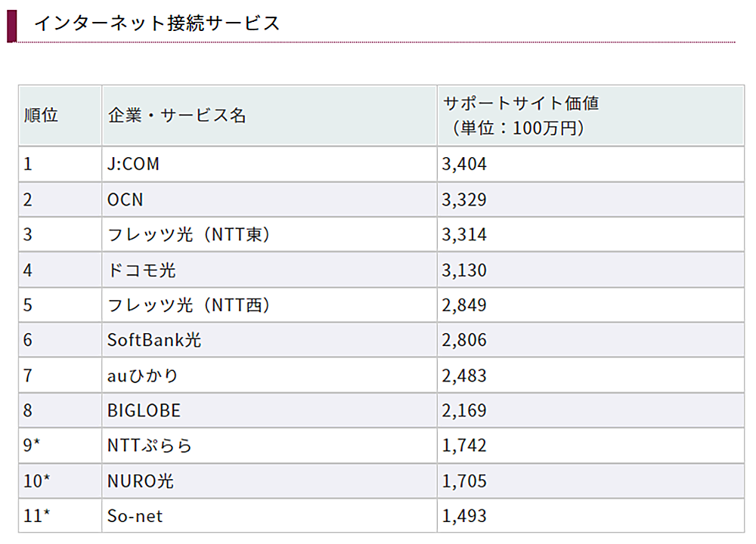Click the 順位 column header
Screen dimensions: 756x544
[x=41, y=116]
